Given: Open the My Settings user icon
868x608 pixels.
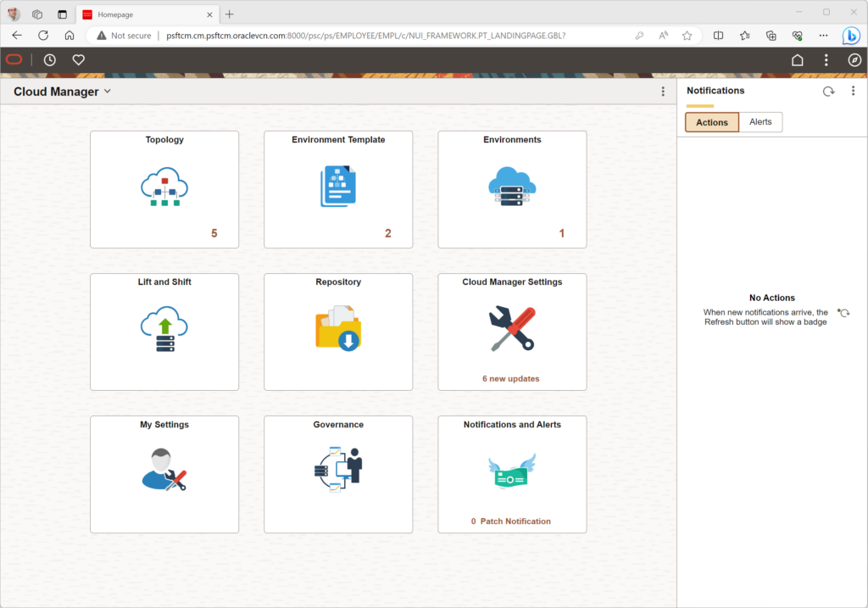Looking at the screenshot, I should [x=164, y=470].
